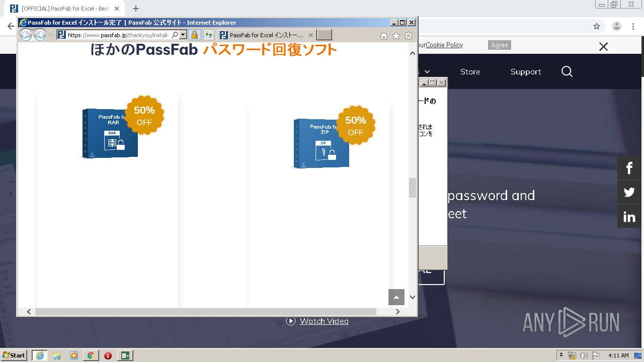Image resolution: width=644 pixels, height=362 pixels.
Task: Open the security lock report icon
Action: (194, 35)
